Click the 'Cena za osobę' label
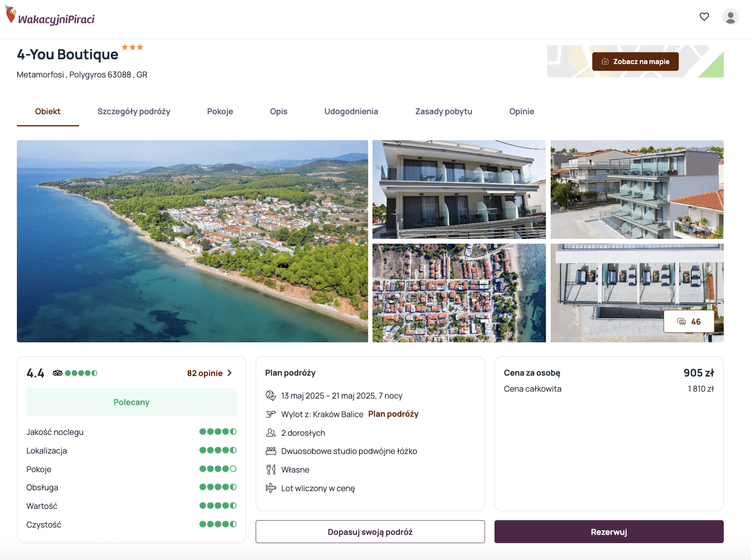Screen dimensions: 751x560 click(532, 373)
